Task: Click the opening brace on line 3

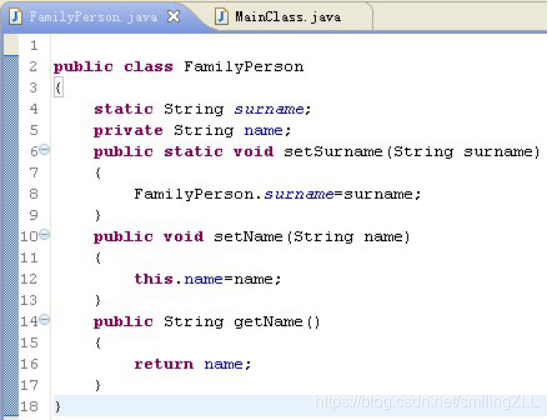Action: tap(58, 88)
